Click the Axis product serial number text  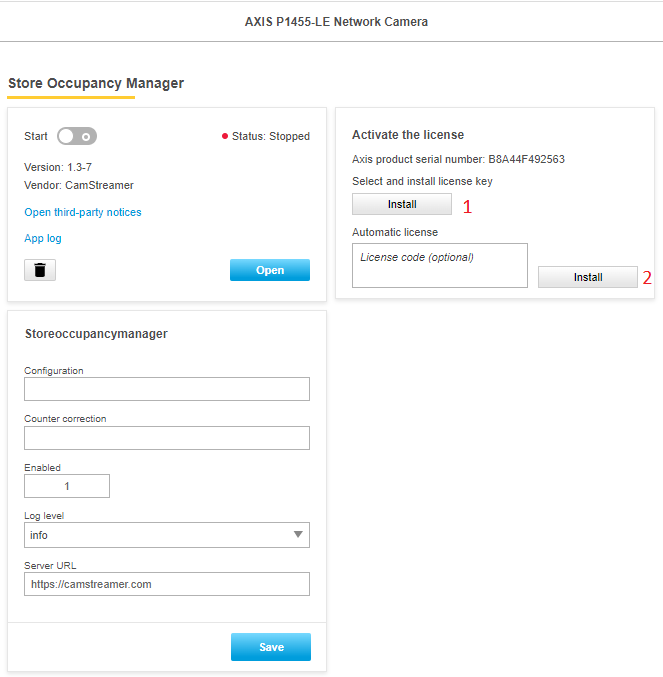[458, 159]
